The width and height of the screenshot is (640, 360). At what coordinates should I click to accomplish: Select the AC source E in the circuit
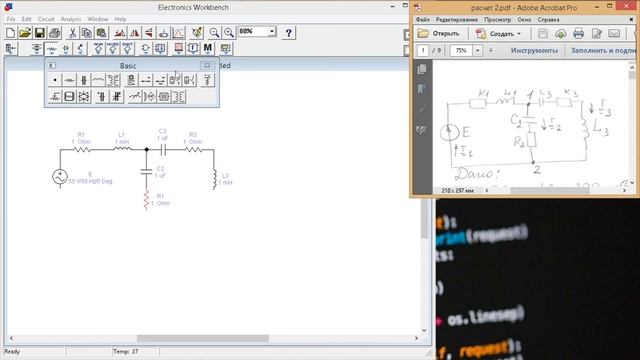[60, 177]
